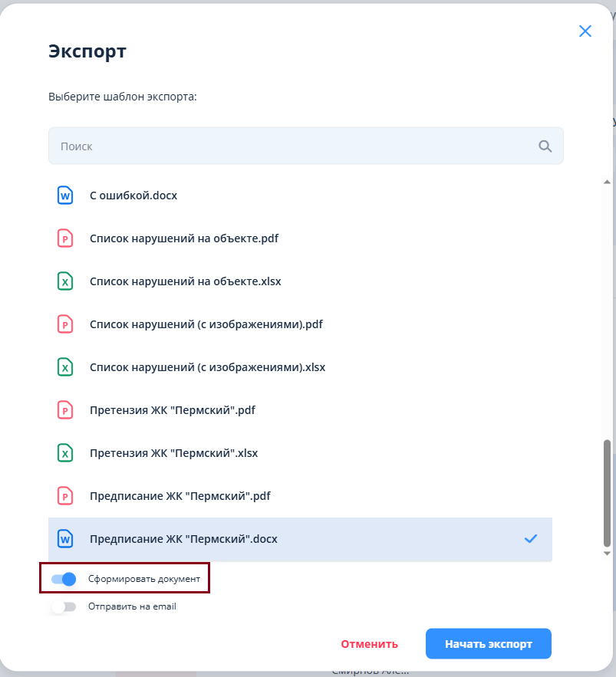Disable the Сформировать документ toggle
616x677 pixels.
64,579
